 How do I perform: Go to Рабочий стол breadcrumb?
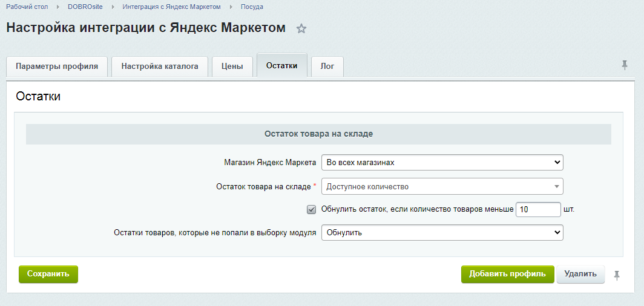tap(27, 7)
